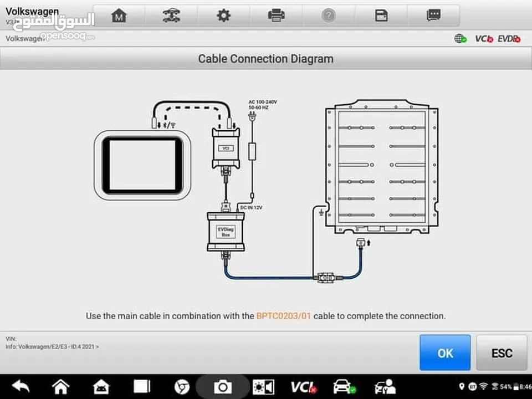Image resolution: width=532 pixels, height=399 pixels.
Task: Tap the VIN: label
Action: point(11,339)
